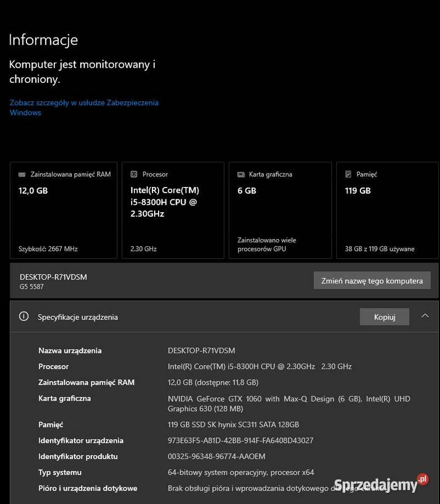Click 6 GB value in graphics card
This screenshot has height=504, width=440.
point(247,190)
